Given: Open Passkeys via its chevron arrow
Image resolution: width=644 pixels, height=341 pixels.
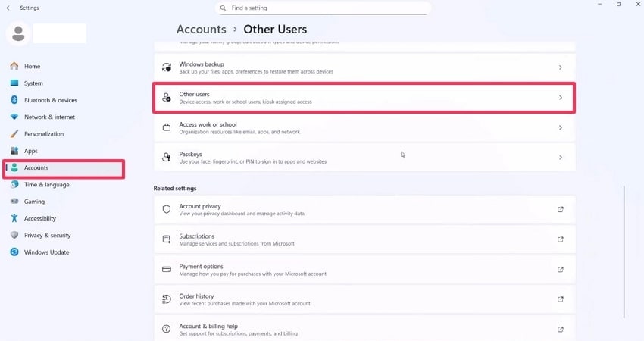Looking at the screenshot, I should [x=560, y=158].
